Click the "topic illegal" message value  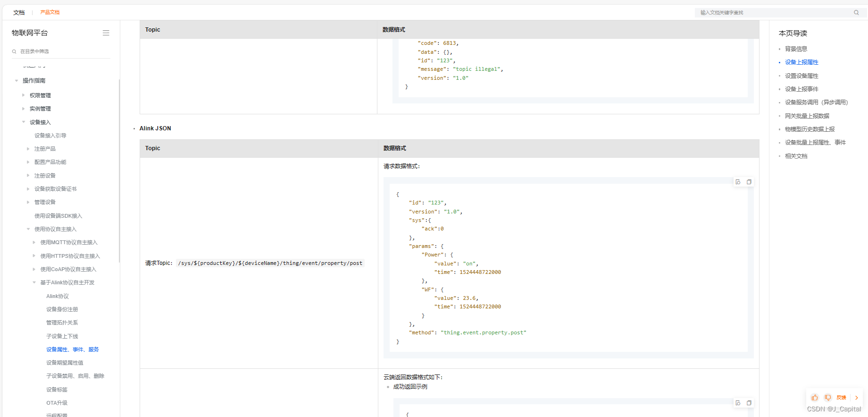(476, 69)
